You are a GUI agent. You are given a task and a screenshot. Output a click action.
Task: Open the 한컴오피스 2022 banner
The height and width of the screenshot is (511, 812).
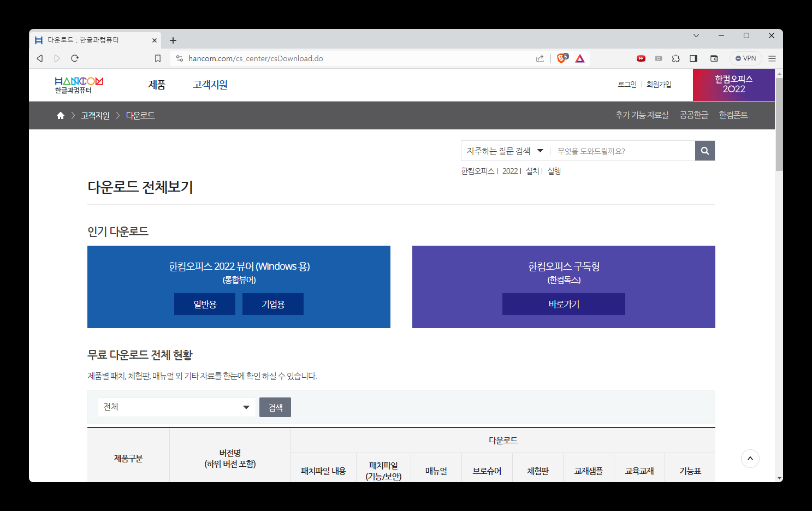coord(734,85)
